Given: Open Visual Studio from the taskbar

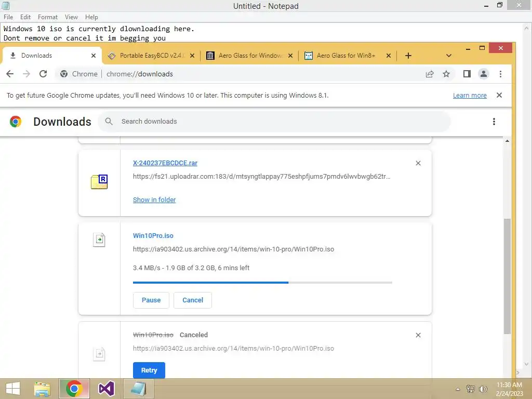Looking at the screenshot, I should 106,389.
